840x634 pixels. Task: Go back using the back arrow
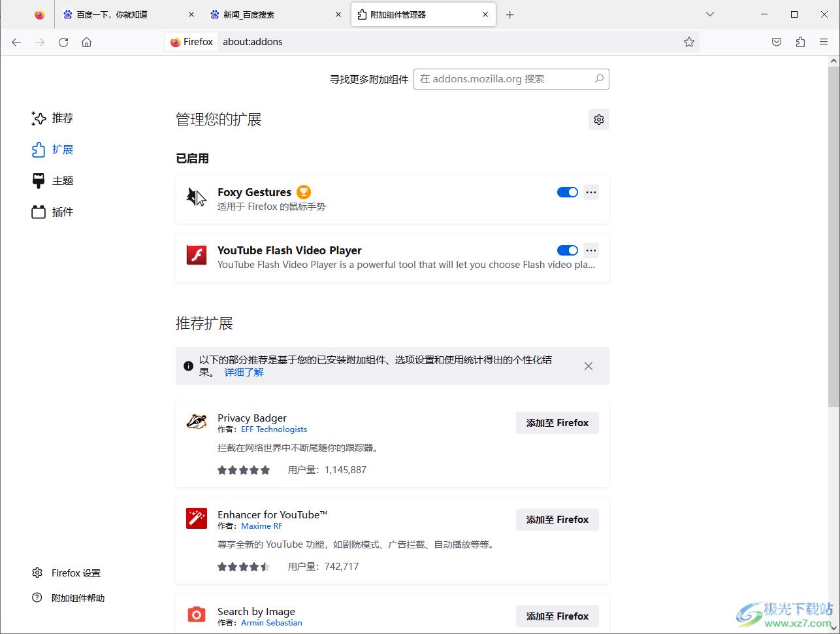(x=16, y=42)
